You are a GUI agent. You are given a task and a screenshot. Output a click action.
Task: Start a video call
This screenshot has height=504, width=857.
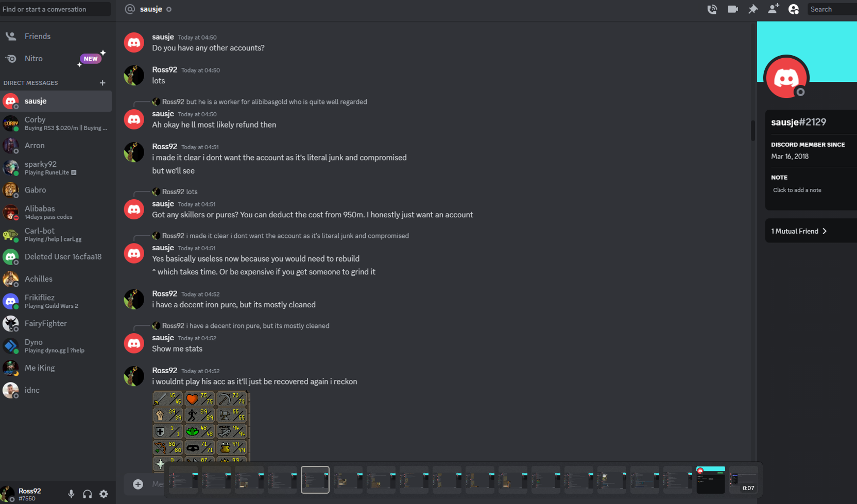[x=732, y=9]
